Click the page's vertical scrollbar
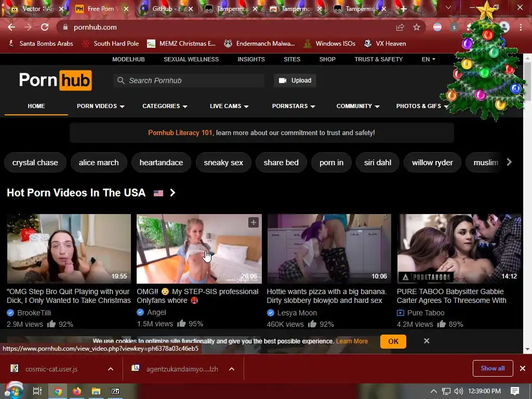The height and width of the screenshot is (399, 532). [528, 82]
